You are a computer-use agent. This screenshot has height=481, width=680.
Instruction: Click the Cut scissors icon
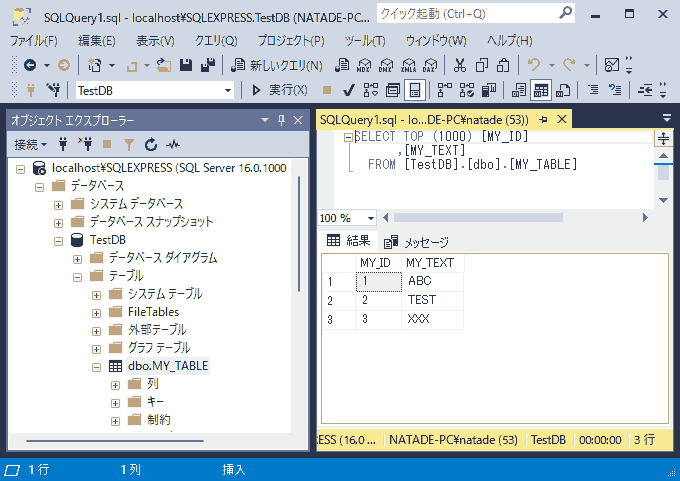(459, 65)
